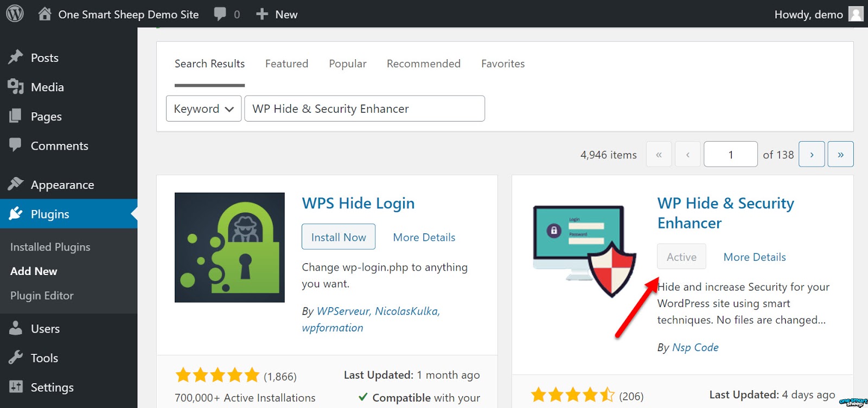Image resolution: width=868 pixels, height=408 pixels.
Task: Open One Smart Sheep Demo Site link
Action: click(x=129, y=14)
